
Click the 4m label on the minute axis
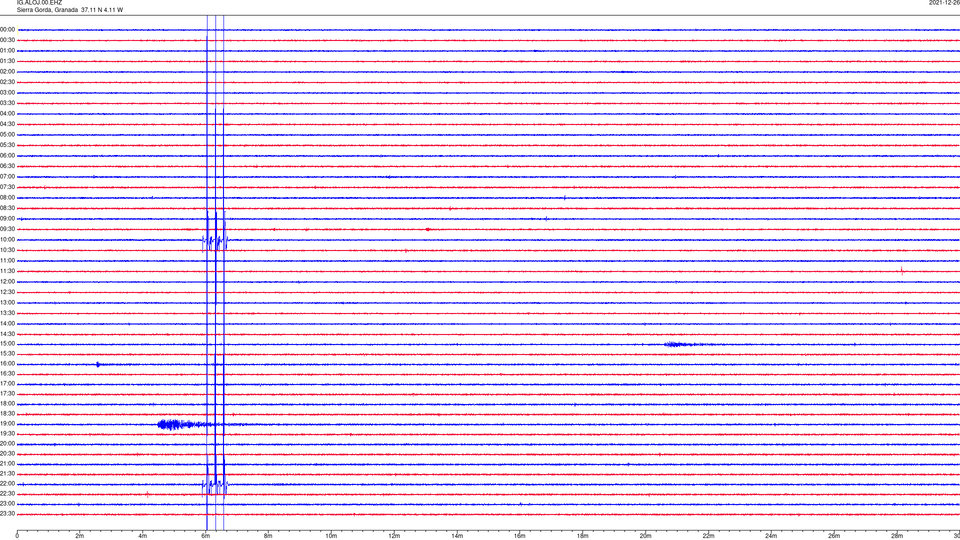coord(143,536)
